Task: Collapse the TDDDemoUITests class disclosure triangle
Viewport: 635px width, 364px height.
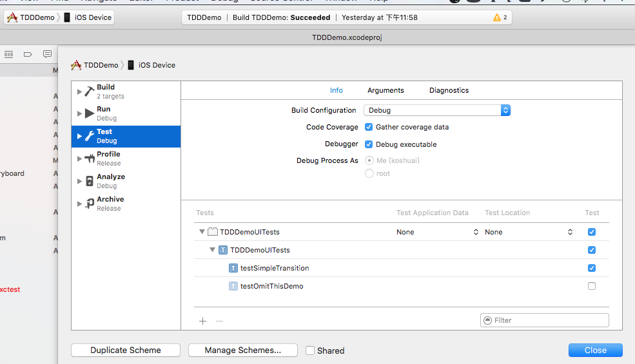Action: tap(213, 250)
